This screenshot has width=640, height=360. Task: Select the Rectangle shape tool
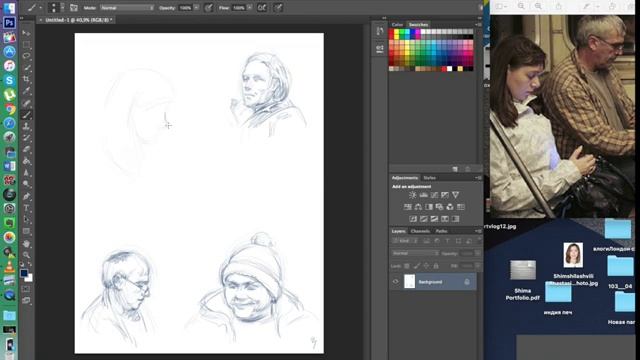tap(27, 231)
